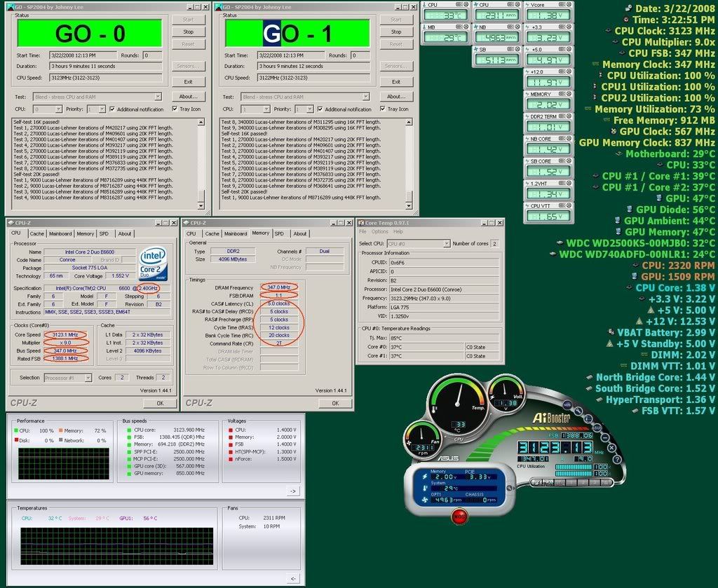Open settings icon on MB temperature widget
The width and height of the screenshot is (718, 588).
[459, 27]
